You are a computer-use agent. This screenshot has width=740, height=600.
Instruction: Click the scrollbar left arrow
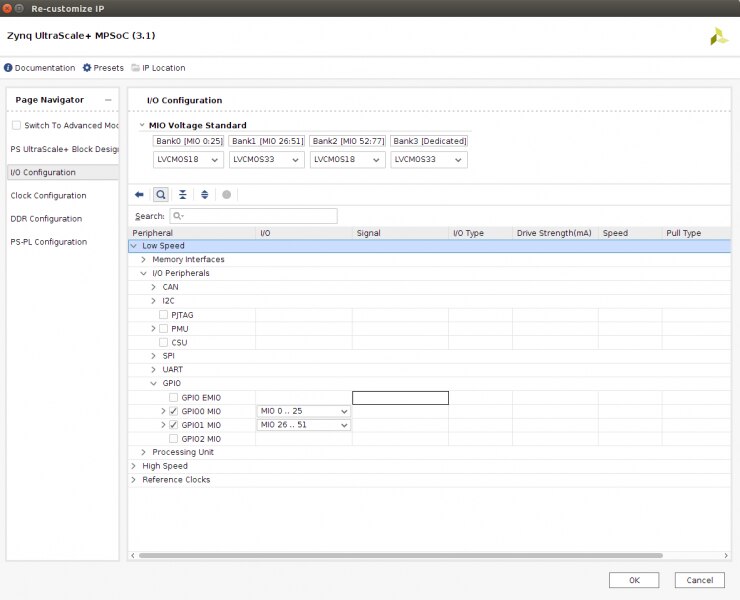click(133, 556)
